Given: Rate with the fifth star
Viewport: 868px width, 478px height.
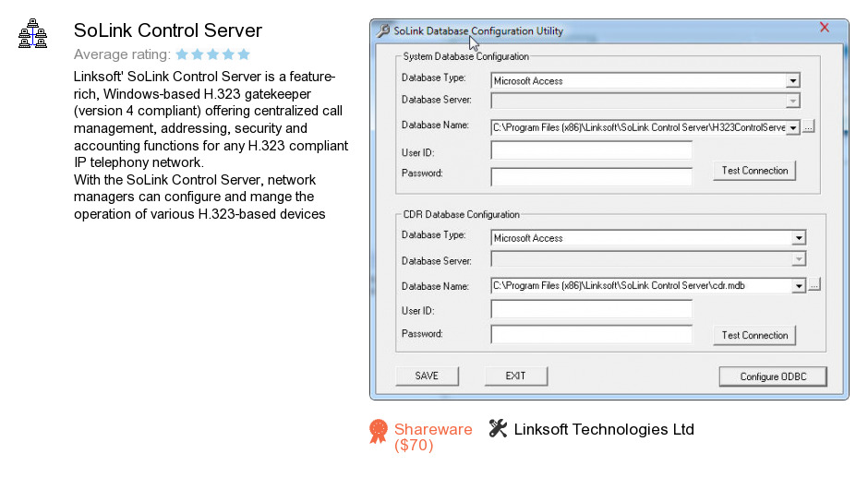Looking at the screenshot, I should point(244,54).
